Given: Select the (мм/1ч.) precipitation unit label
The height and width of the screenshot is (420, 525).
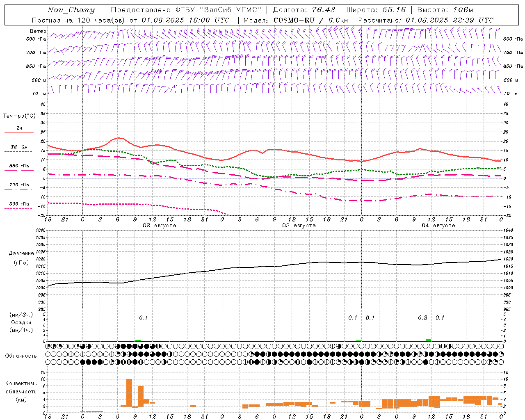Looking at the screenshot, I should pyautogui.click(x=21, y=330).
